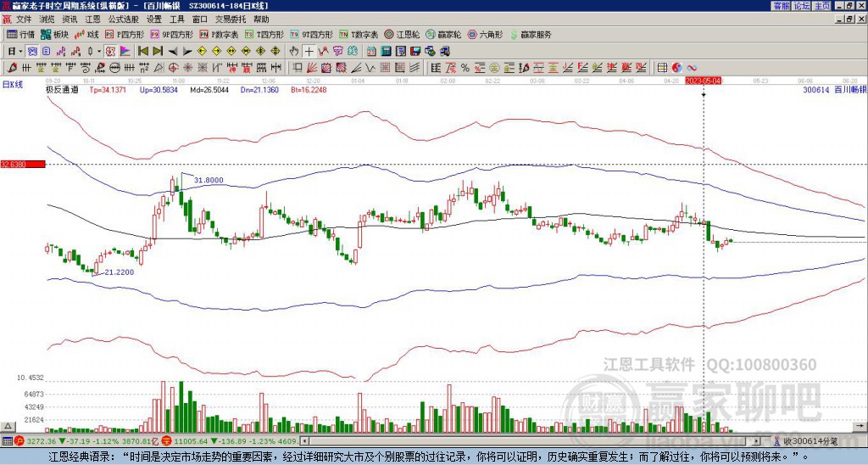Click the up triangle button at chart bottom-left

pyautogui.click(x=8, y=426)
